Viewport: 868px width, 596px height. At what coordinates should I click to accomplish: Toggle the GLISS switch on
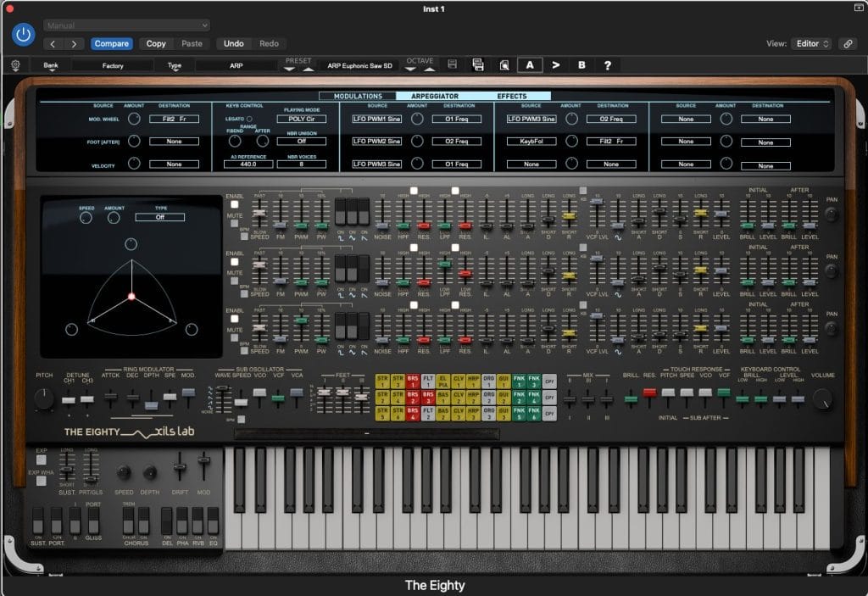click(x=93, y=521)
